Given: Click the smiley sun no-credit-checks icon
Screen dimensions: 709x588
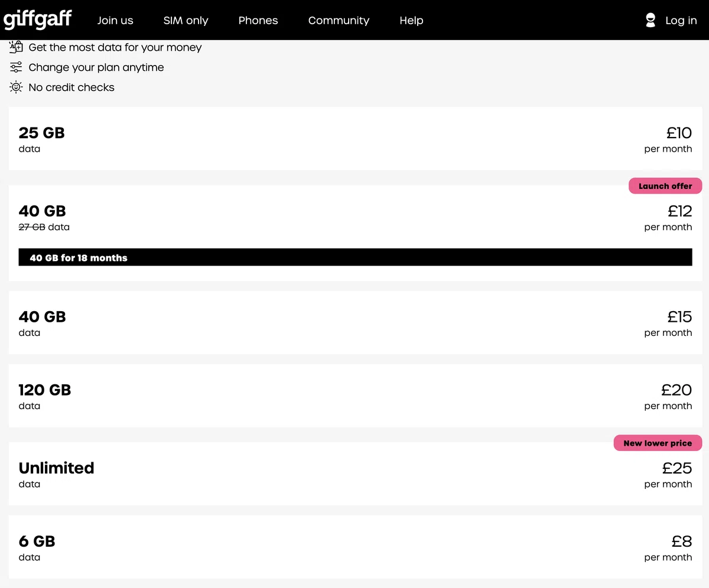Looking at the screenshot, I should click(x=16, y=87).
